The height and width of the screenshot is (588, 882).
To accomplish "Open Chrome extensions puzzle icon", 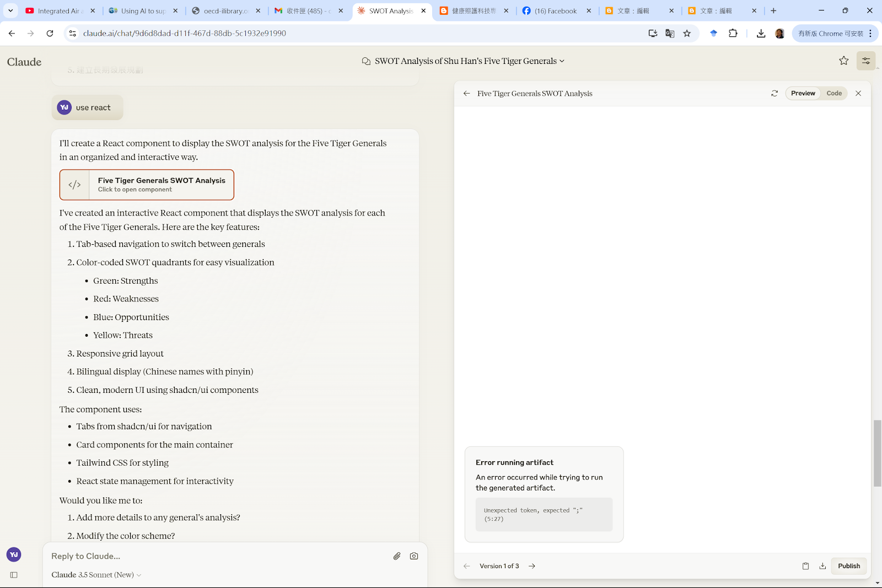I will [x=733, y=33].
